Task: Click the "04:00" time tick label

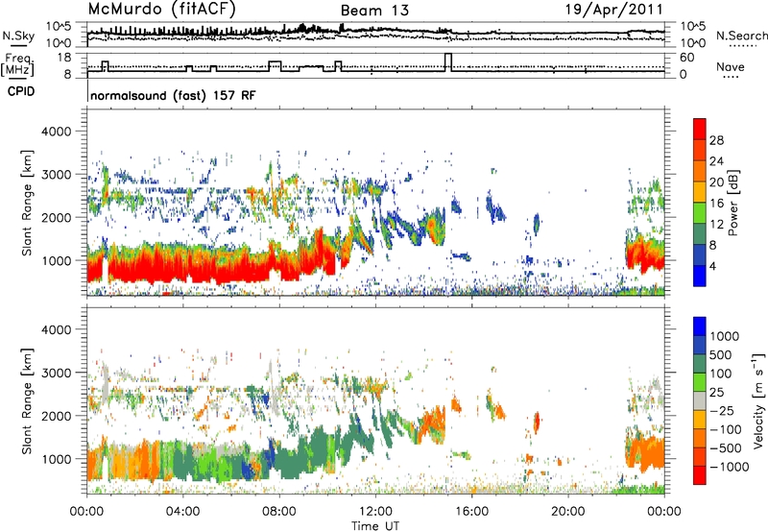Action: coord(182,512)
